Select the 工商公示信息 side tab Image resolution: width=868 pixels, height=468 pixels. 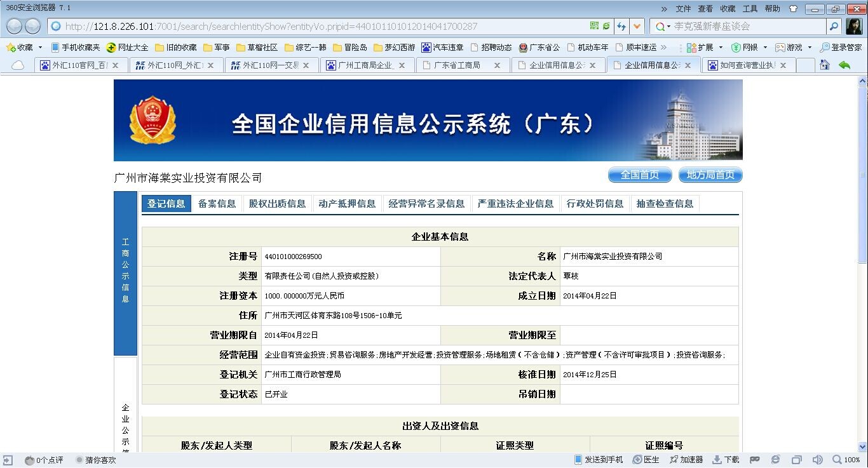tap(125, 273)
